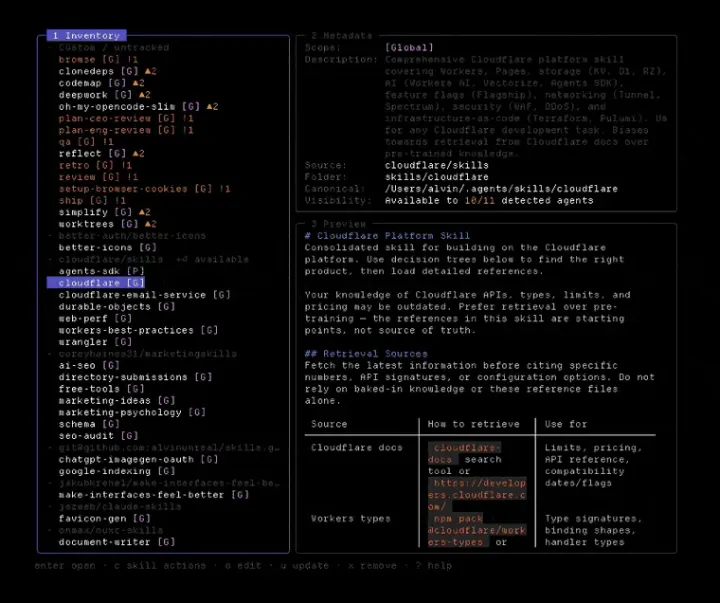This screenshot has width=720, height=603.
Task: Select the durable-objects skill row
Action: [x=117, y=307]
